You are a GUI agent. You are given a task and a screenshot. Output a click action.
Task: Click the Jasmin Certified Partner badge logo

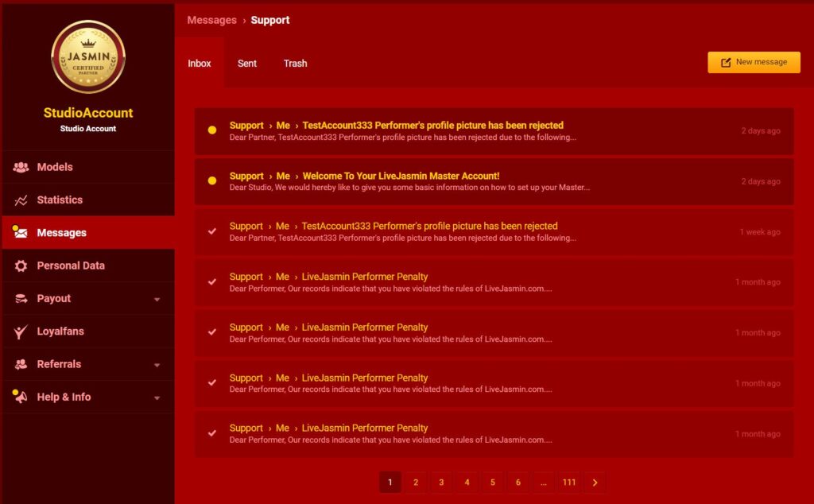pyautogui.click(x=88, y=56)
